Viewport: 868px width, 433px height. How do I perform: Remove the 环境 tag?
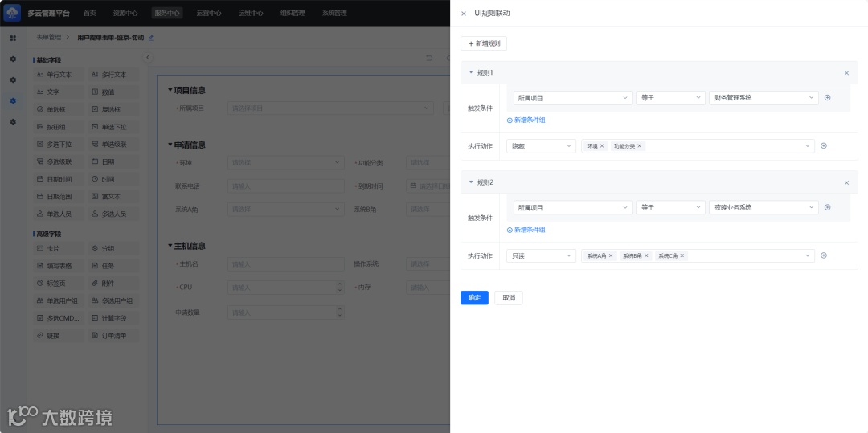click(602, 146)
